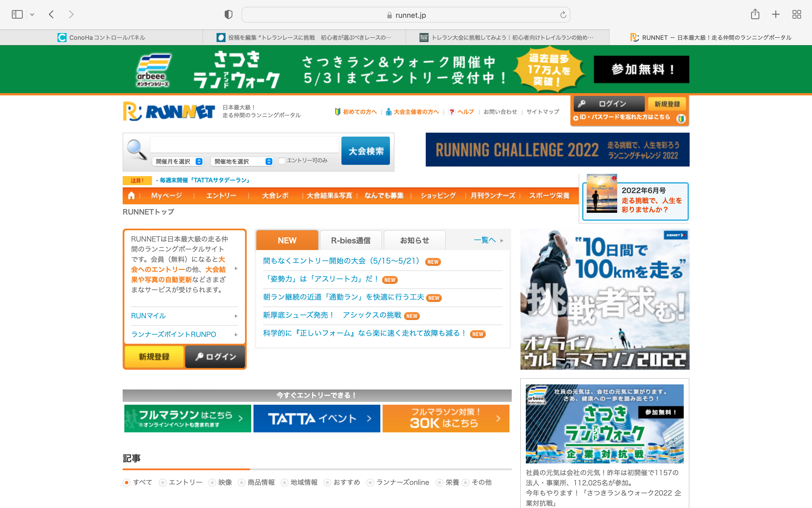This screenshot has height=508, width=812.
Task: Show the tab overview grid icon
Action: click(796, 14)
